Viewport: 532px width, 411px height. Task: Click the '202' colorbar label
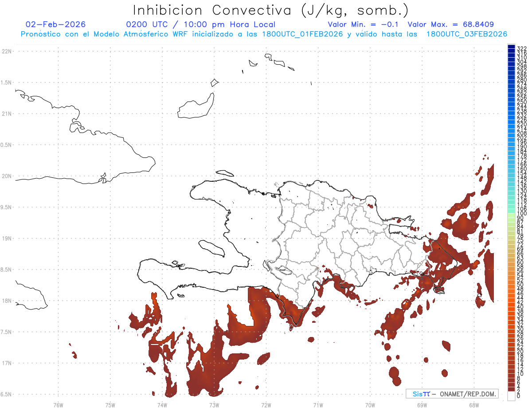click(522, 137)
